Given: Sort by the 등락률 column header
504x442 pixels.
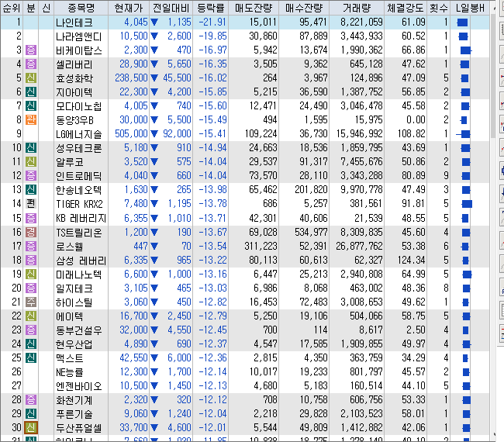Looking at the screenshot, I should click(211, 8).
